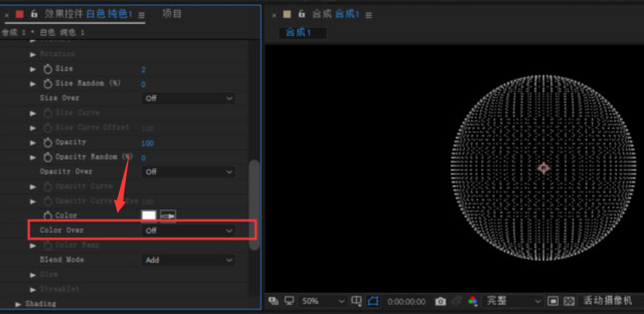The width and height of the screenshot is (644, 314).
Task: Open the Blend Mode Add dropdown
Action: pyautogui.click(x=189, y=260)
